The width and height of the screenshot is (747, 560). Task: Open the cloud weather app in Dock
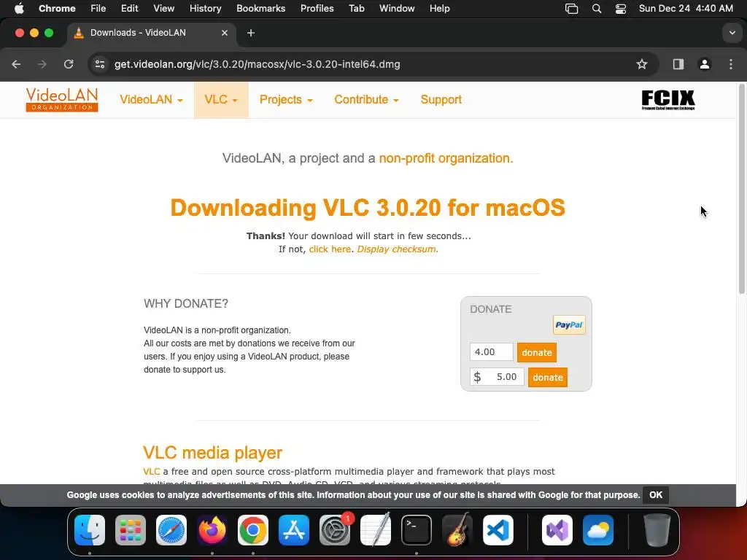pos(598,530)
